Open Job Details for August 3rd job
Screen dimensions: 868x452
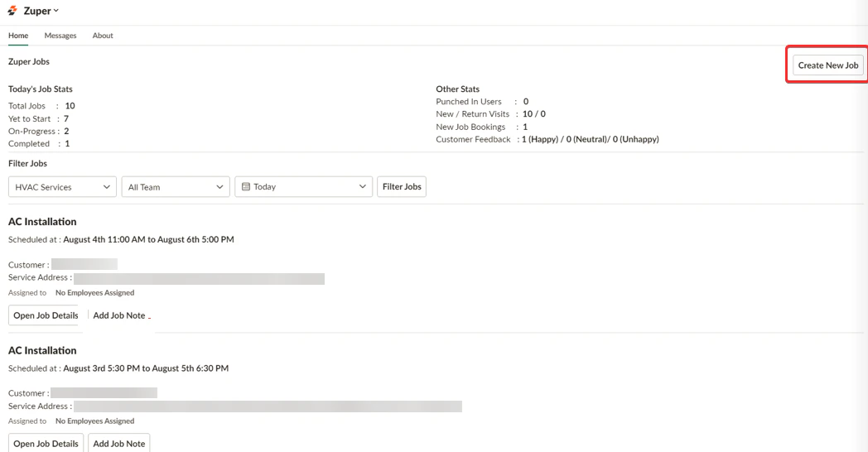(46, 443)
